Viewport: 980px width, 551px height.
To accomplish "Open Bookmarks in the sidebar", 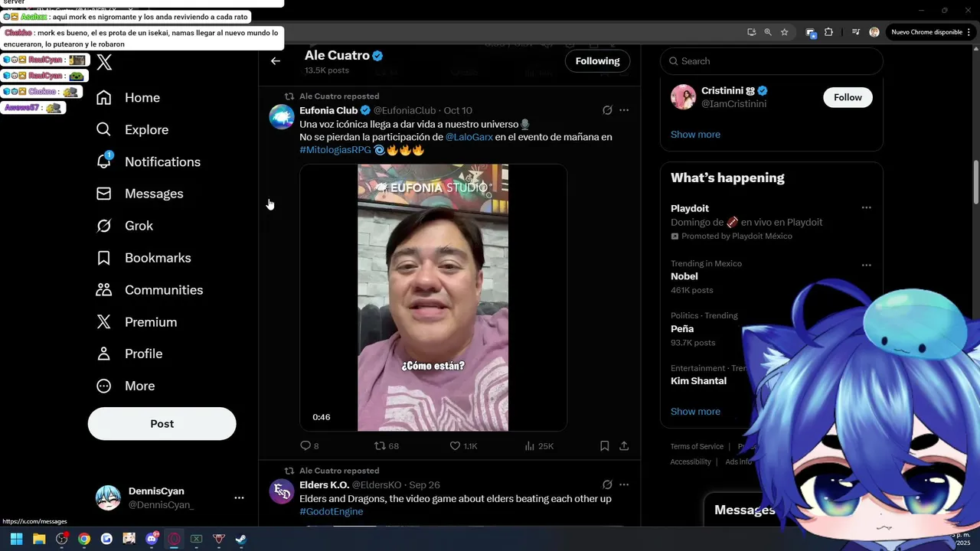I will coord(143,258).
